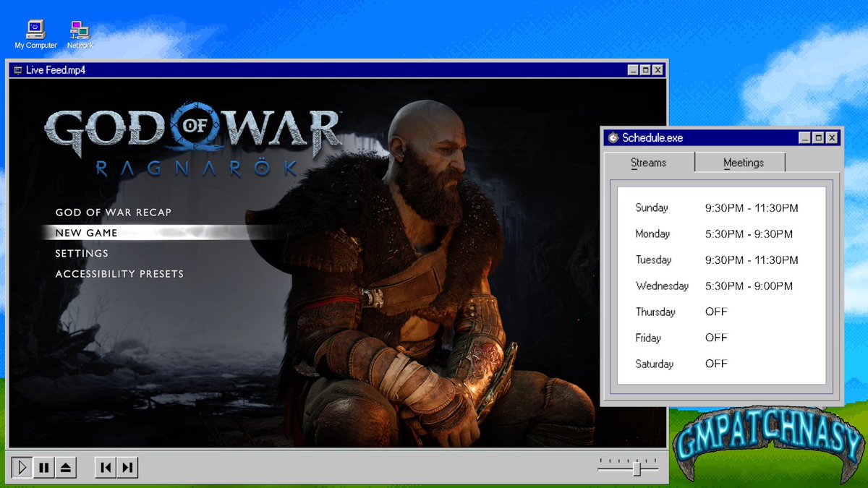This screenshot has height=488, width=868.
Task: Minimize the Live Feed.mp4 window
Action: (633, 70)
